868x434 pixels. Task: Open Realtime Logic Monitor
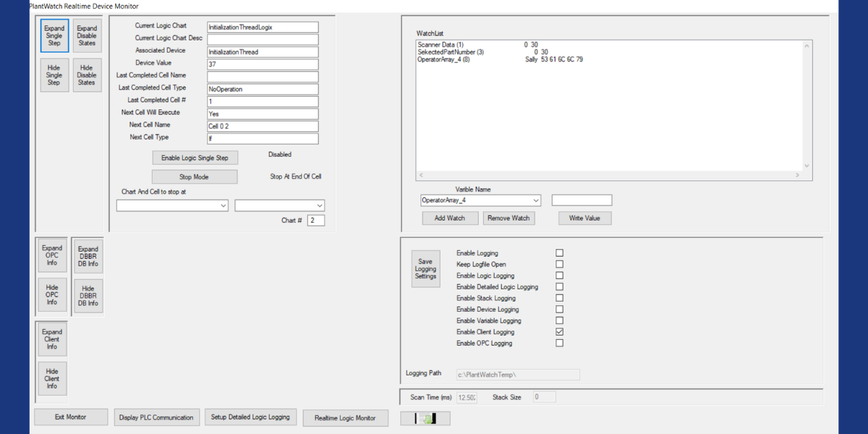click(x=345, y=418)
